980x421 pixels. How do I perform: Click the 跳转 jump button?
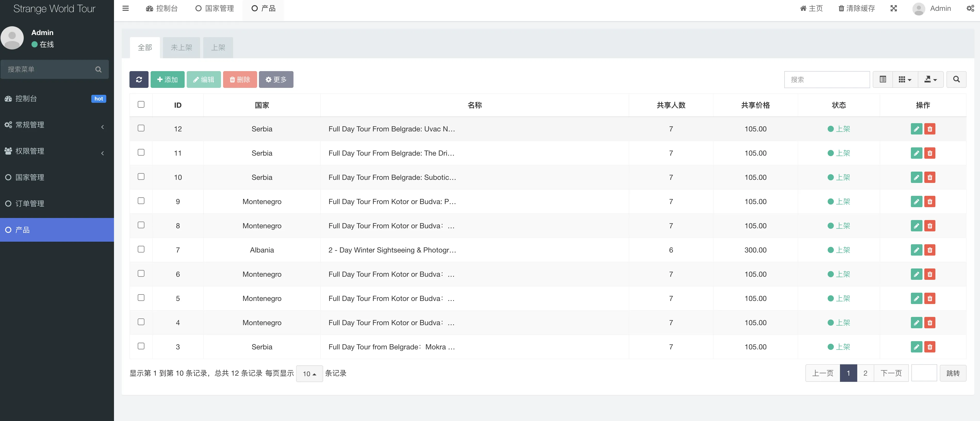[x=953, y=373]
